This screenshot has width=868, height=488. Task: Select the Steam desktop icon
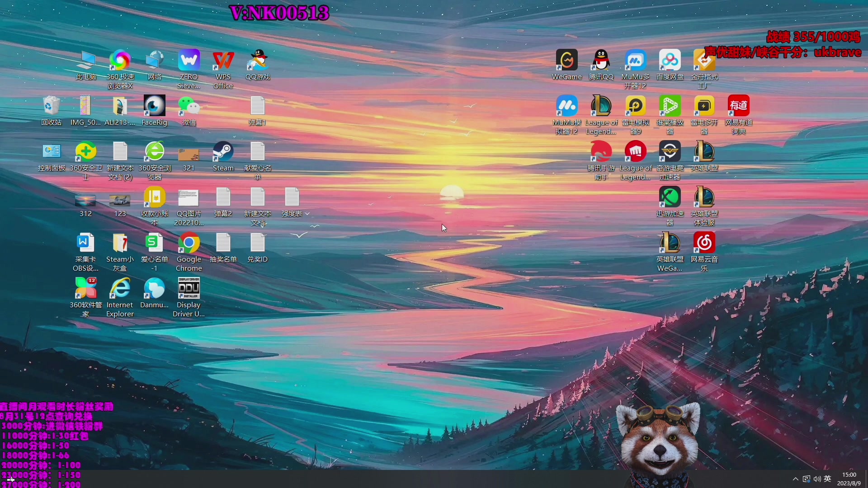pyautogui.click(x=223, y=152)
